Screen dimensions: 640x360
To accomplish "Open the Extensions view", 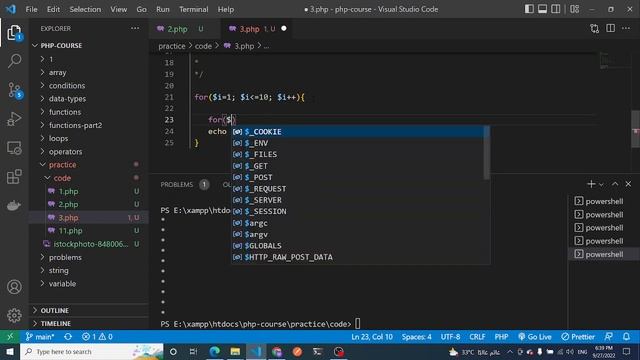I will (x=14, y=177).
